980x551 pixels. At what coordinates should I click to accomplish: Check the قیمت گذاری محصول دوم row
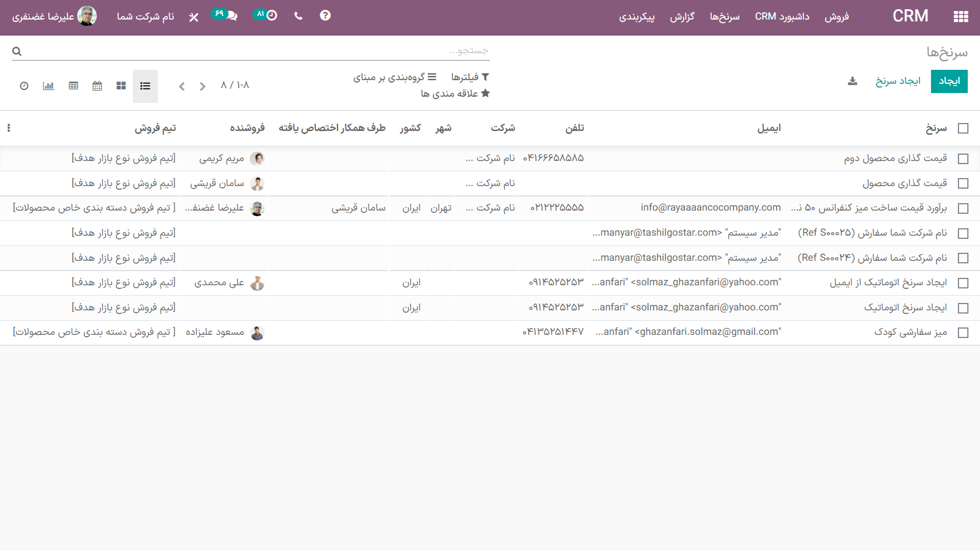(963, 159)
